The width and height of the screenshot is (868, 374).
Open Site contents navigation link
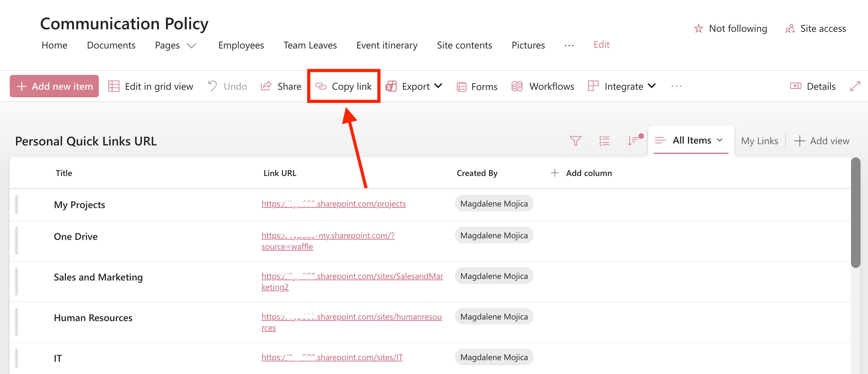[464, 45]
